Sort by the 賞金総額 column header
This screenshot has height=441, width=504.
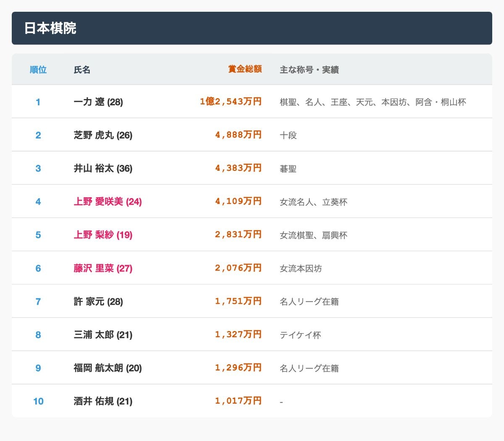(245, 69)
